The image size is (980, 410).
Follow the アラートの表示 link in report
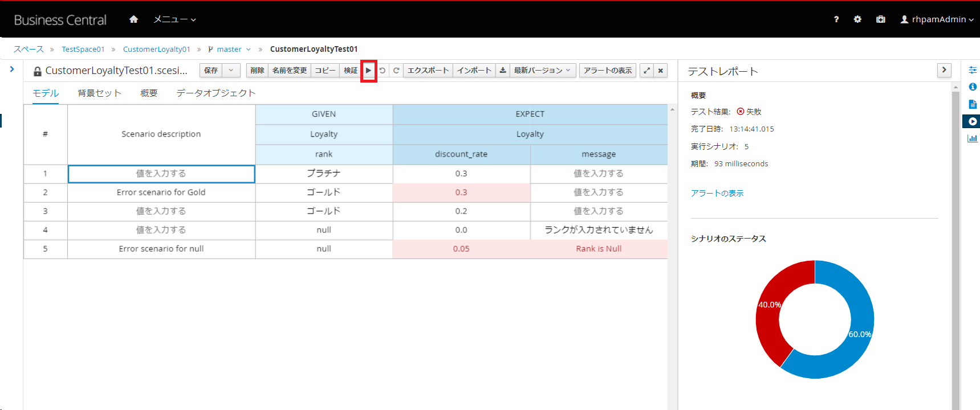point(717,193)
